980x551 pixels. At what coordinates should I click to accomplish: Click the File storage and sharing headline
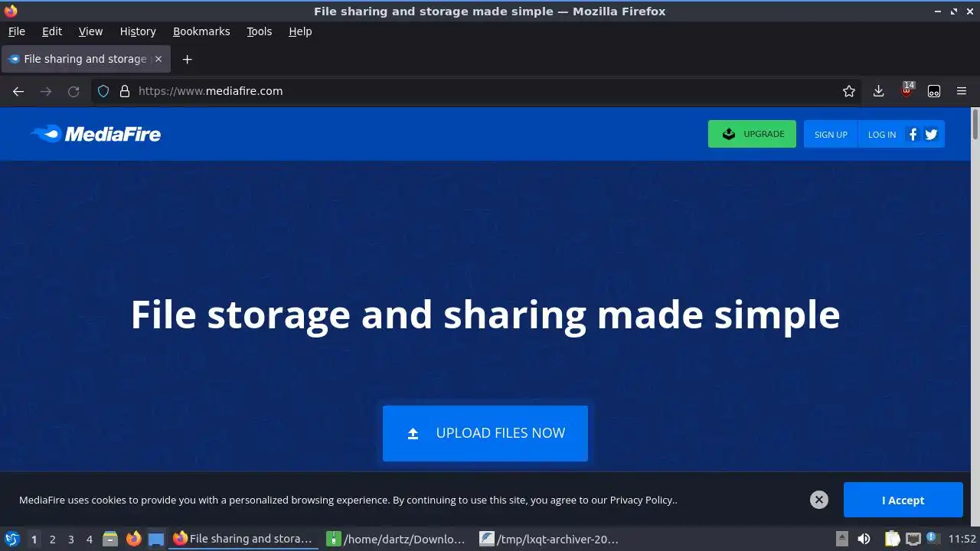(x=485, y=315)
